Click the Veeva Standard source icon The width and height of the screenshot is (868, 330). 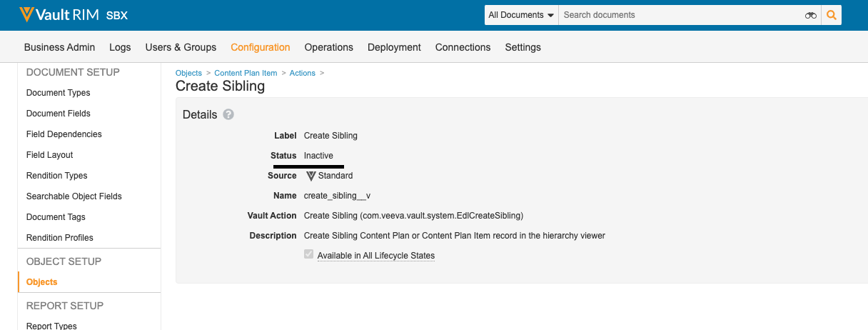click(x=311, y=176)
